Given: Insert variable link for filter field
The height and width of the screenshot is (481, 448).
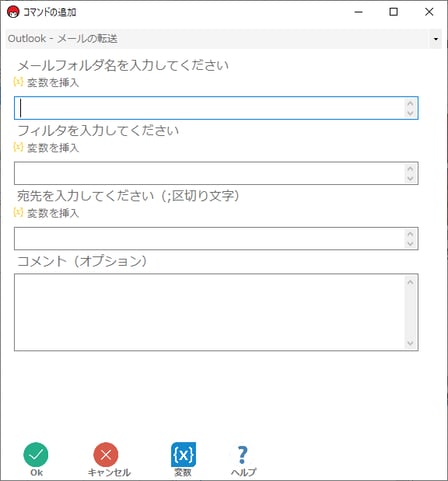Looking at the screenshot, I should point(53,148).
